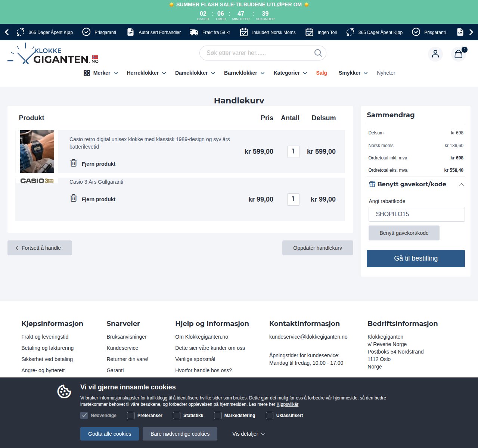The height and width of the screenshot is (448, 478).
Task: Open Dette sier våre kunder om oss link
Action: tap(210, 348)
